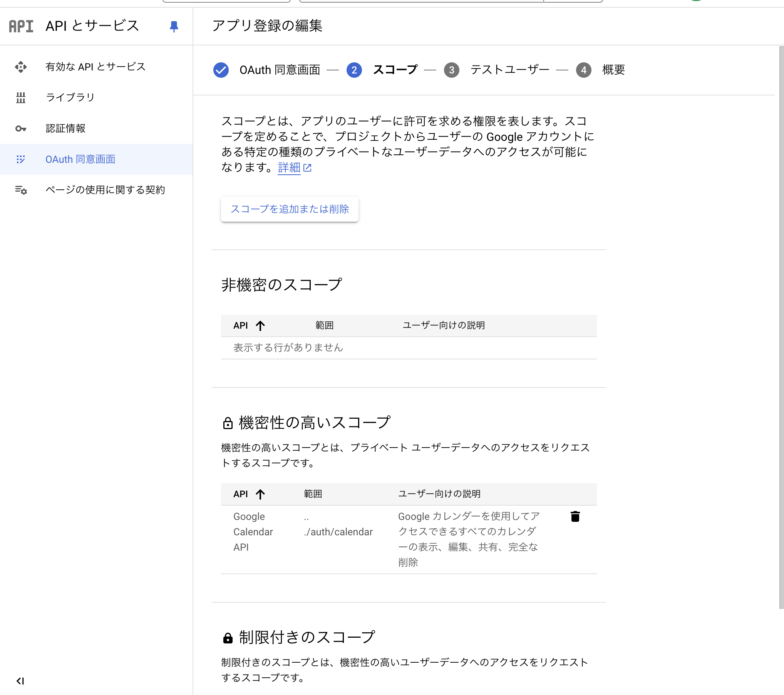The width and height of the screenshot is (784, 695).
Task: Click the スコープを追加または削除 button
Action: coord(290,209)
